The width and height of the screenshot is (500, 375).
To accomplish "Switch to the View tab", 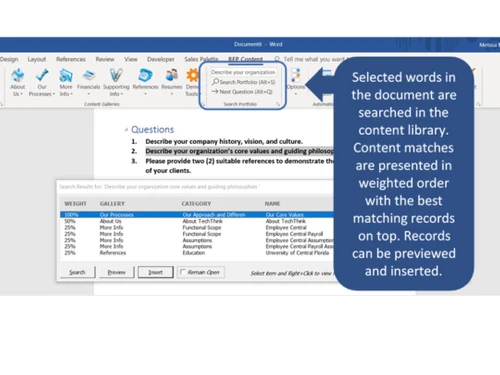I will (x=131, y=59).
